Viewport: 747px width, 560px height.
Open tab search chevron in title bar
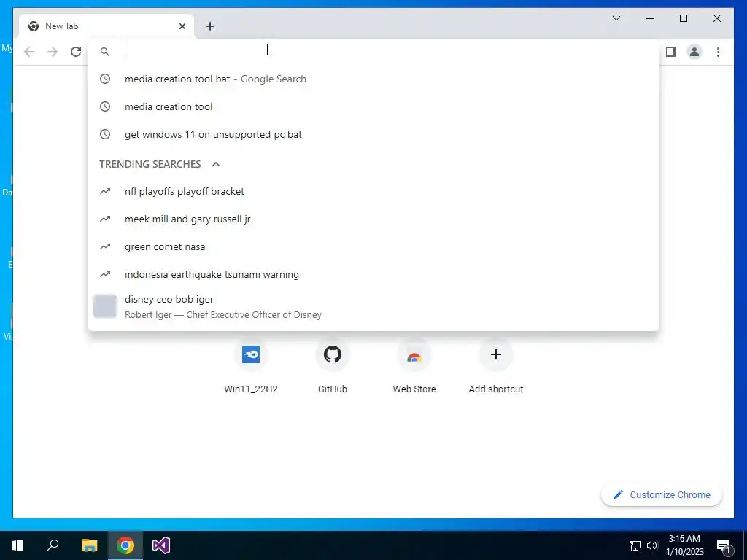pos(616,18)
